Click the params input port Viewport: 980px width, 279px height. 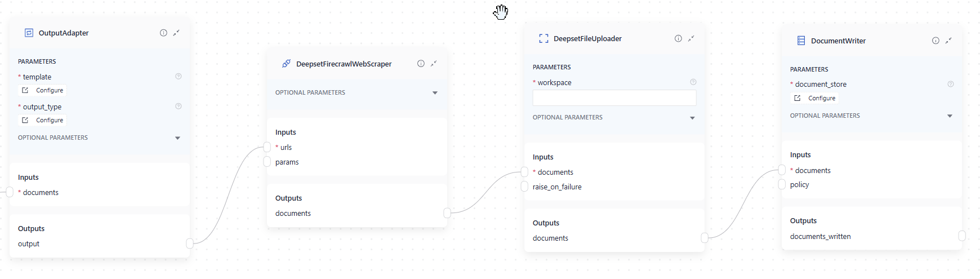tap(267, 162)
